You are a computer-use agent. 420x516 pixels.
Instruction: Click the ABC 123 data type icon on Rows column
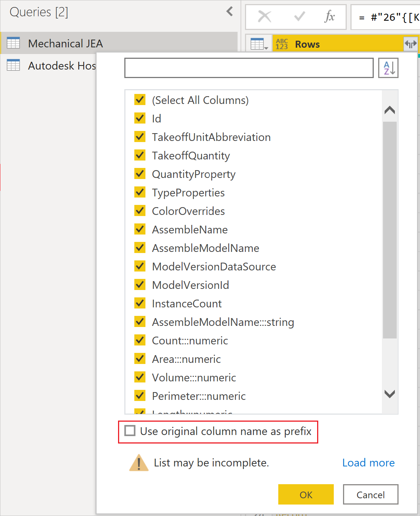click(x=282, y=44)
